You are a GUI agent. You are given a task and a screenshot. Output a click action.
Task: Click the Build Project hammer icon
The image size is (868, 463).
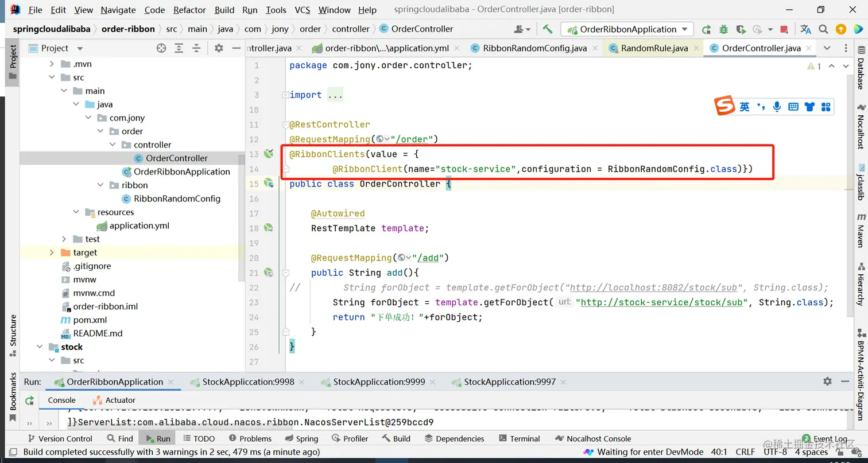(x=548, y=29)
